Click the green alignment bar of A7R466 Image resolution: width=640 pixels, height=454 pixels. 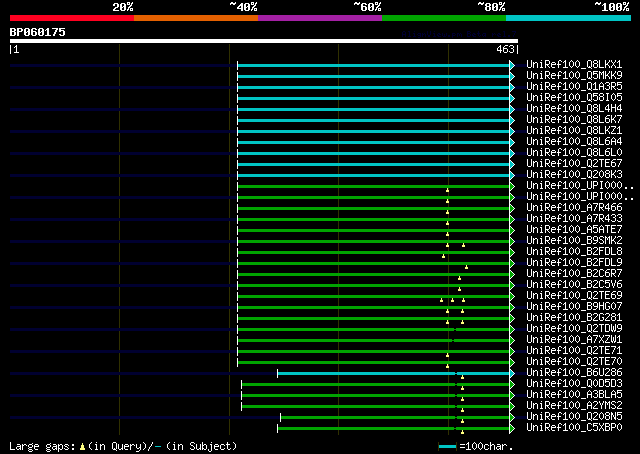coord(373,209)
